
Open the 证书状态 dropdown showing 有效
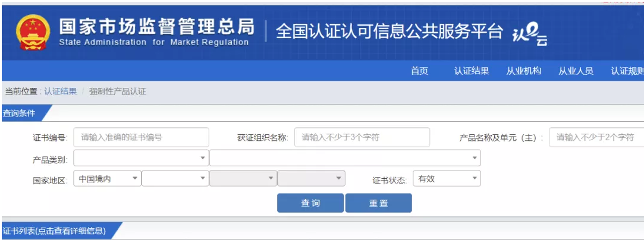[x=447, y=178]
